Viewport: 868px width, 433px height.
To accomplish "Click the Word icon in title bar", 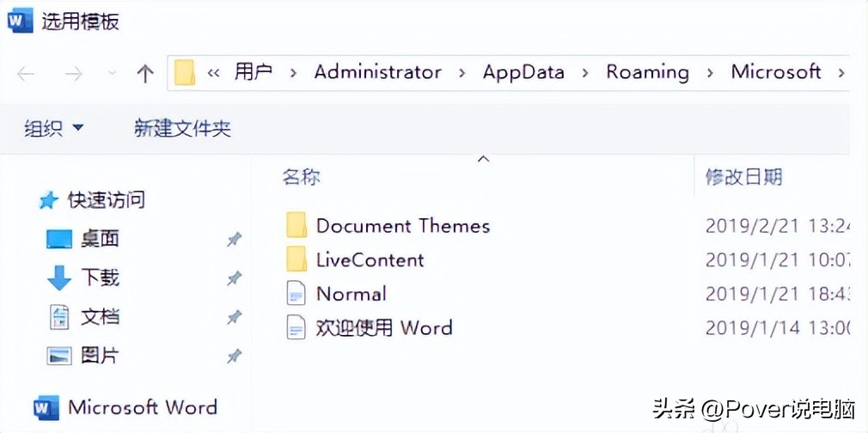I will click(x=20, y=21).
